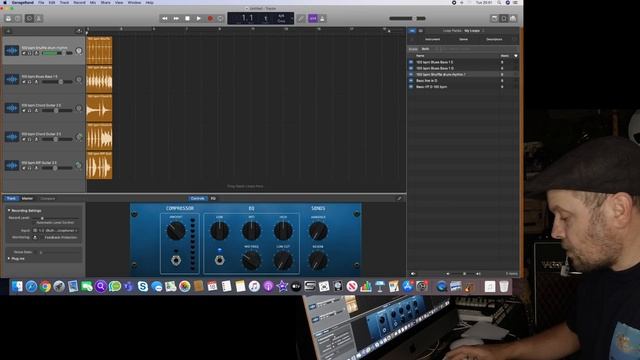640x360 pixels.
Task: Select the EQ tab
Action: tap(213, 198)
